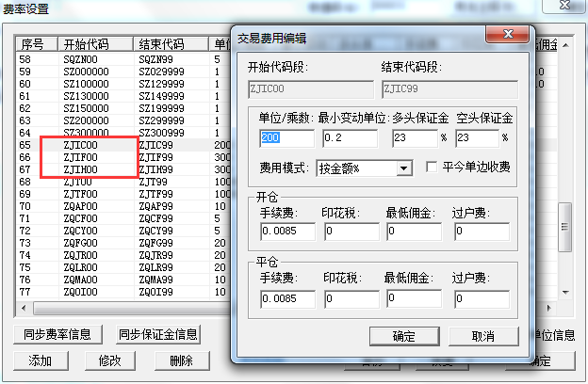Select row 65 ZJIC00

(x=122, y=145)
